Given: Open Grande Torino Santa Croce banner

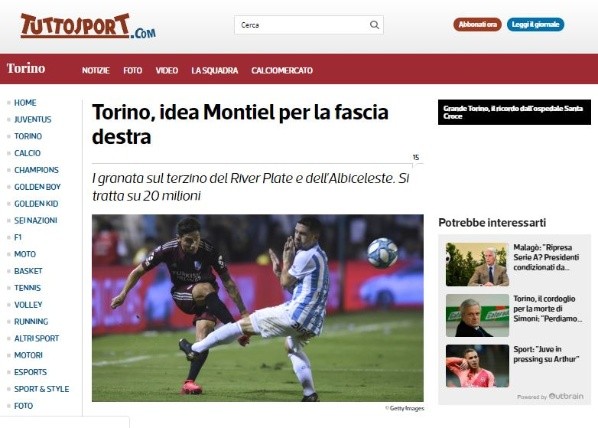Looking at the screenshot, I should [514, 112].
